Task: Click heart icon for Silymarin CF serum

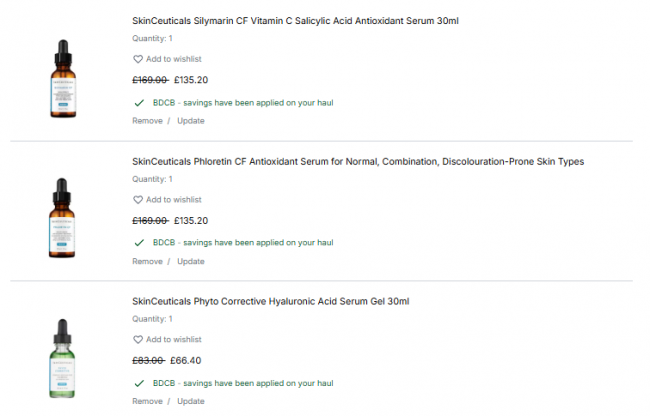Action: [x=138, y=59]
